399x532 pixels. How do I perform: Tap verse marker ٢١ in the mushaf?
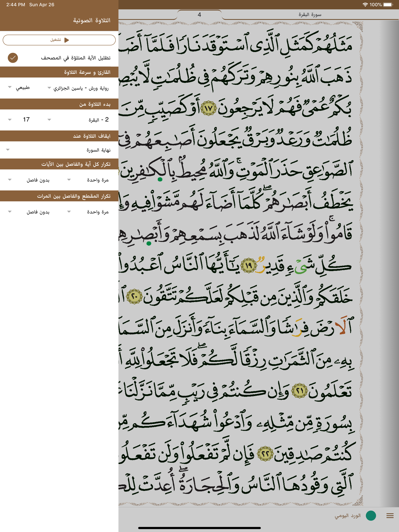click(x=300, y=391)
